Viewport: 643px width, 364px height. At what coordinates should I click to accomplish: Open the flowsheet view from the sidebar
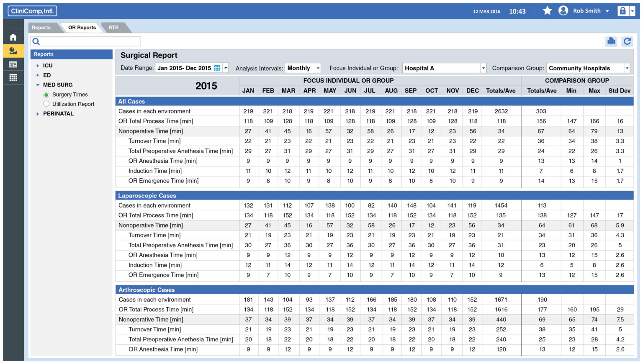13,64
